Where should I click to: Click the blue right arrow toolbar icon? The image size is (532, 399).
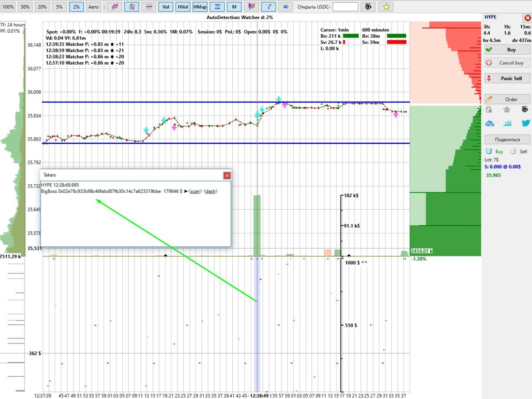pos(286,7)
